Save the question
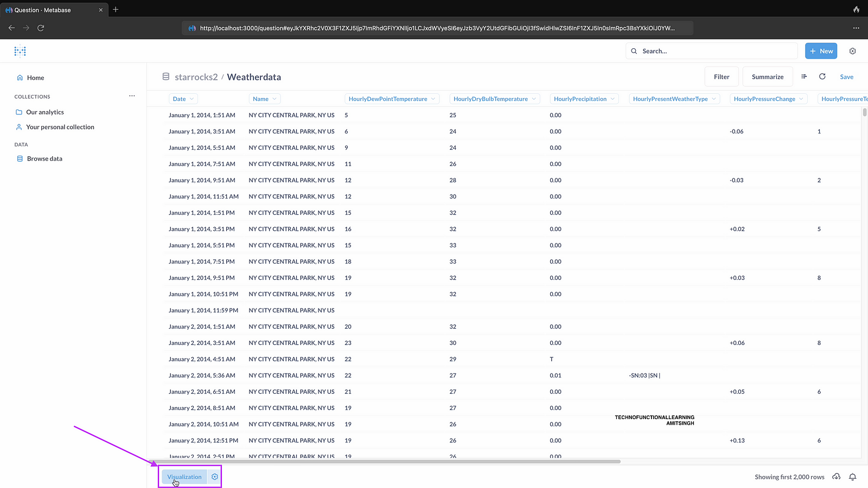The width and height of the screenshot is (868, 488). [x=846, y=76]
